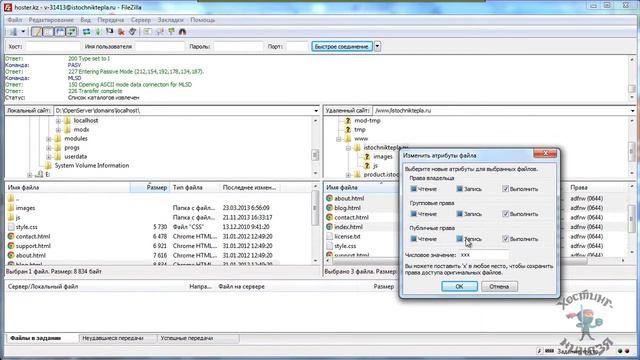
Task: Toggle group Запись checkbox
Action: 460,214
